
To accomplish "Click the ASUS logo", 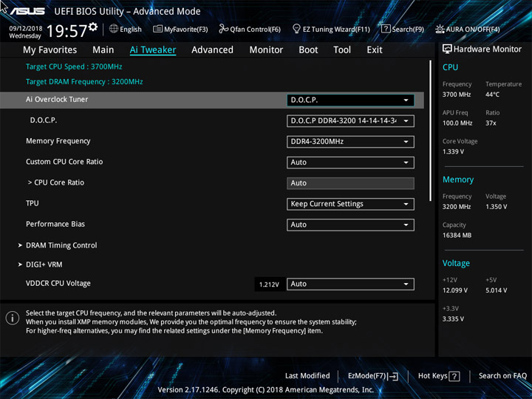I will point(27,12).
